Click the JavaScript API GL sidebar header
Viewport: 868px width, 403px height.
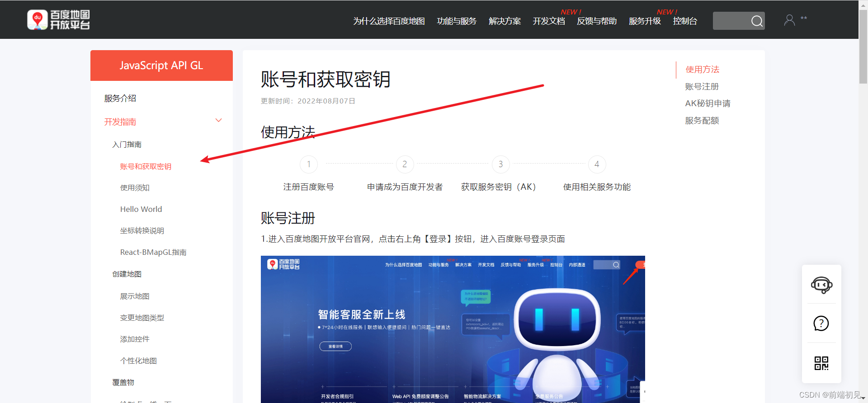[x=161, y=66]
